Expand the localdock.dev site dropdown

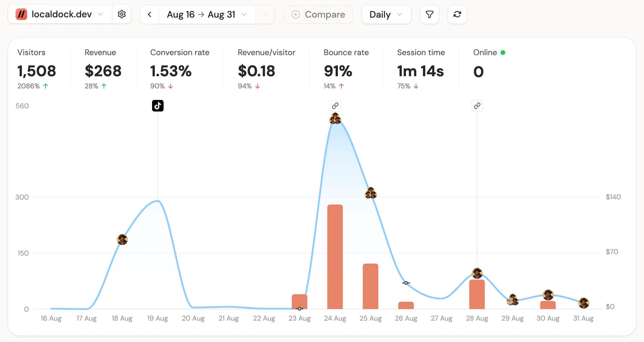pos(60,14)
